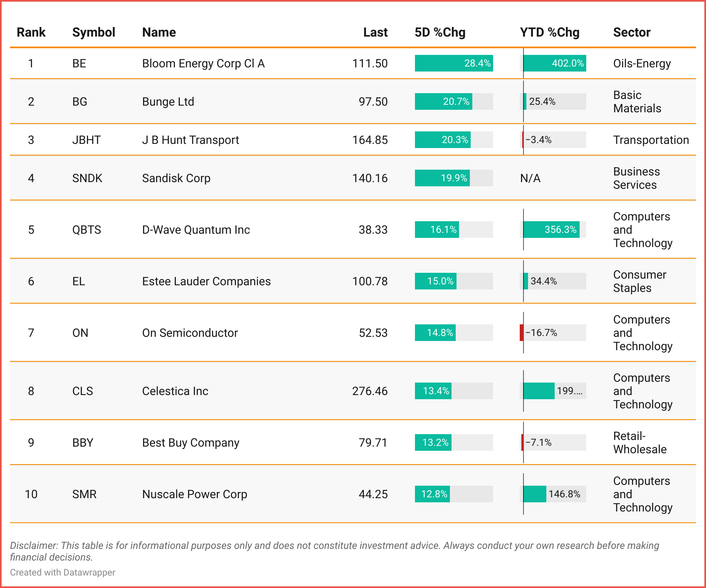Select the Bunge Ltd company name

point(168,101)
